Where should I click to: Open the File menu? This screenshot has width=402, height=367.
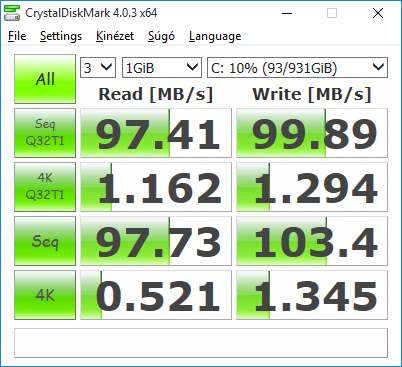point(17,36)
